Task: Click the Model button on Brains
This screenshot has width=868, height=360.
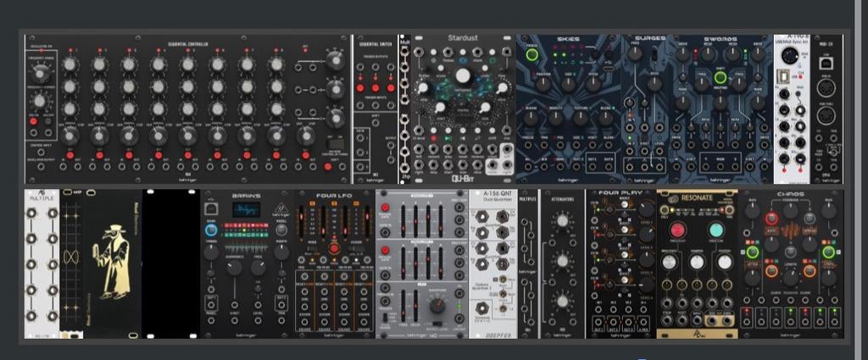Action: [281, 230]
